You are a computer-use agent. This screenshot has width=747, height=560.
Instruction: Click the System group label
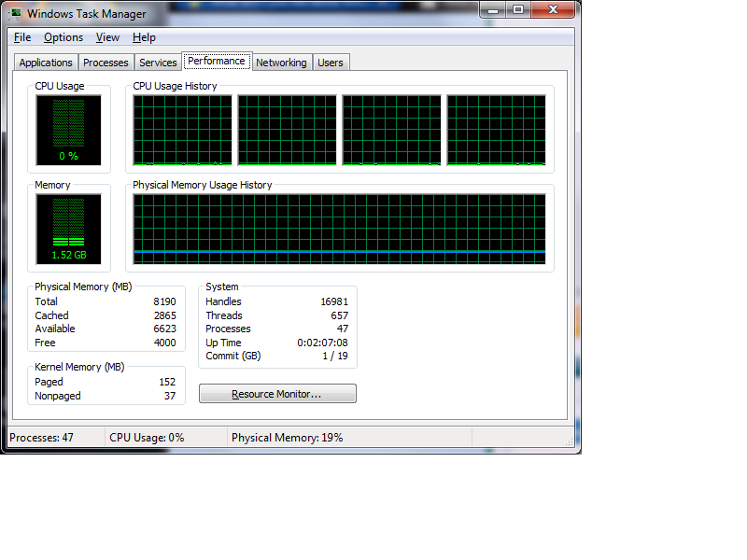[x=222, y=287]
